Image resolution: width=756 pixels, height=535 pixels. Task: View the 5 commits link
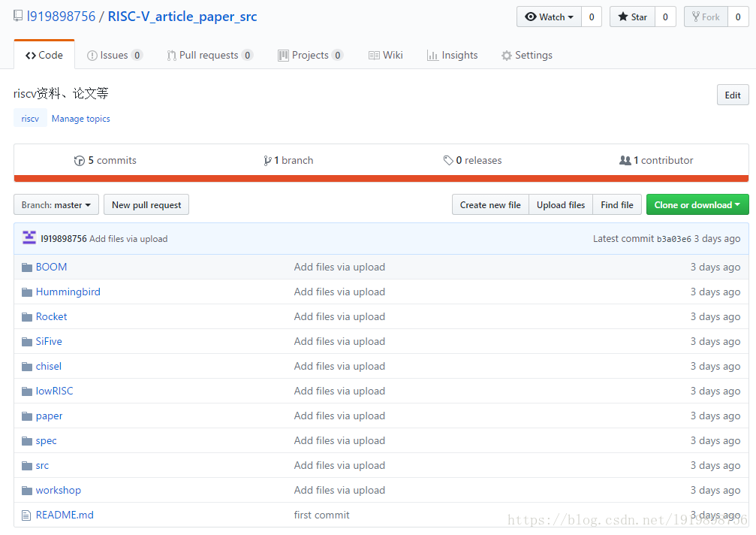click(x=106, y=160)
